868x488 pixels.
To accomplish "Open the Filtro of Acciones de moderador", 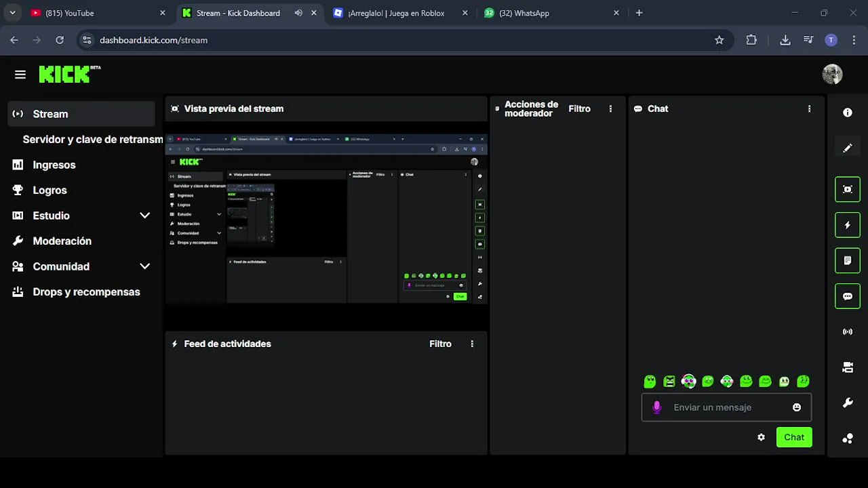I will pyautogui.click(x=580, y=108).
